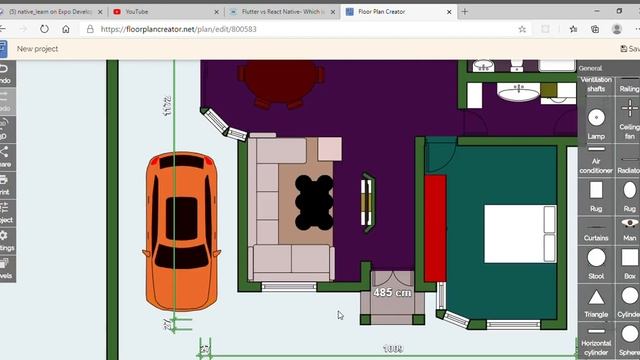Open the browser favorites list
Viewport: 640px width, 360px height.
(573, 29)
